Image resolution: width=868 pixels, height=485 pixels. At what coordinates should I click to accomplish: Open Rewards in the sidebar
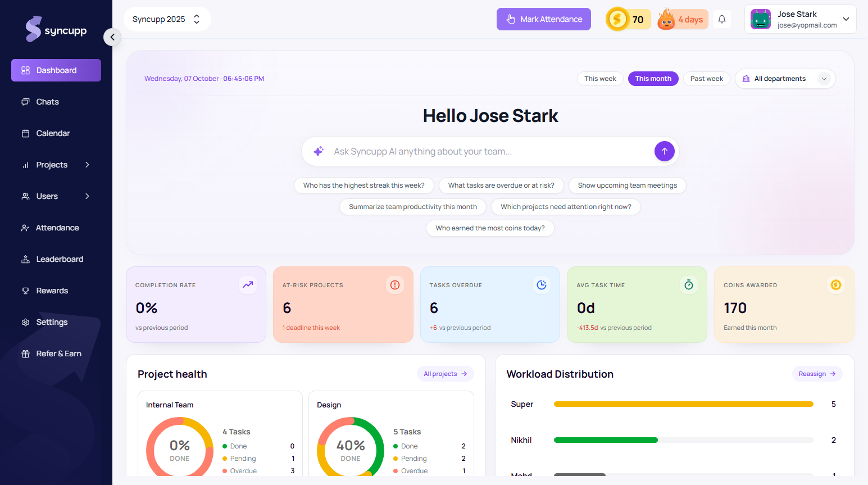tap(56, 291)
